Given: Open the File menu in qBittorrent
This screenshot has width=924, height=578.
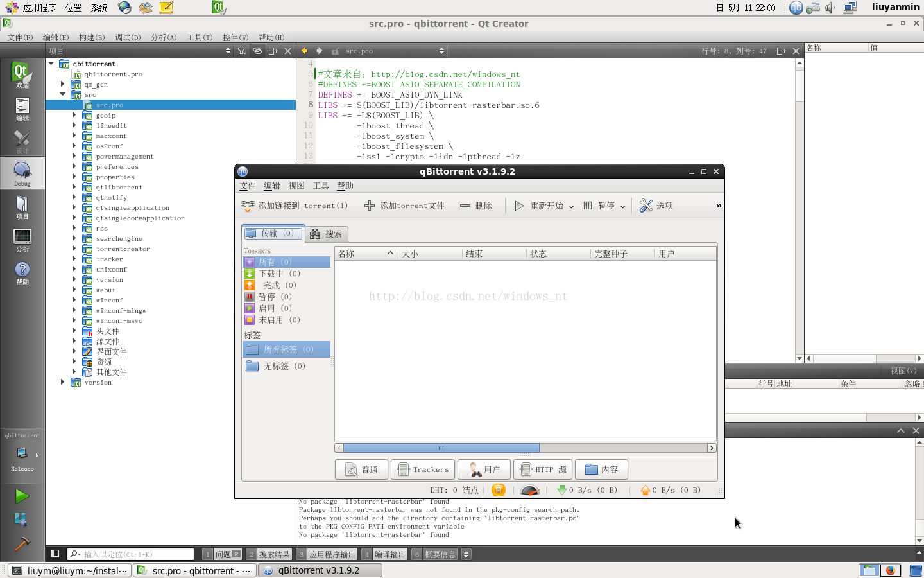Looking at the screenshot, I should [x=248, y=186].
